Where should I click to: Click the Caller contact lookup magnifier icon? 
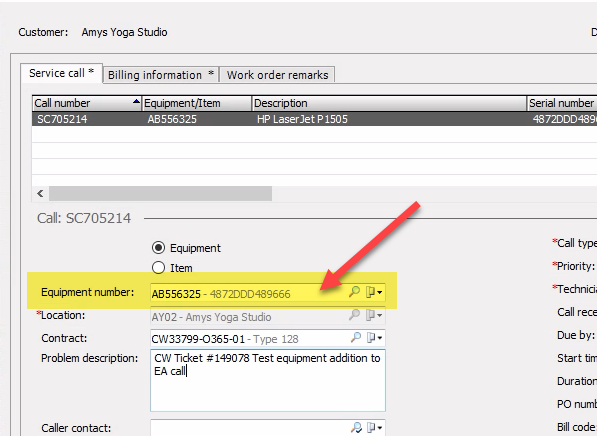[356, 428]
